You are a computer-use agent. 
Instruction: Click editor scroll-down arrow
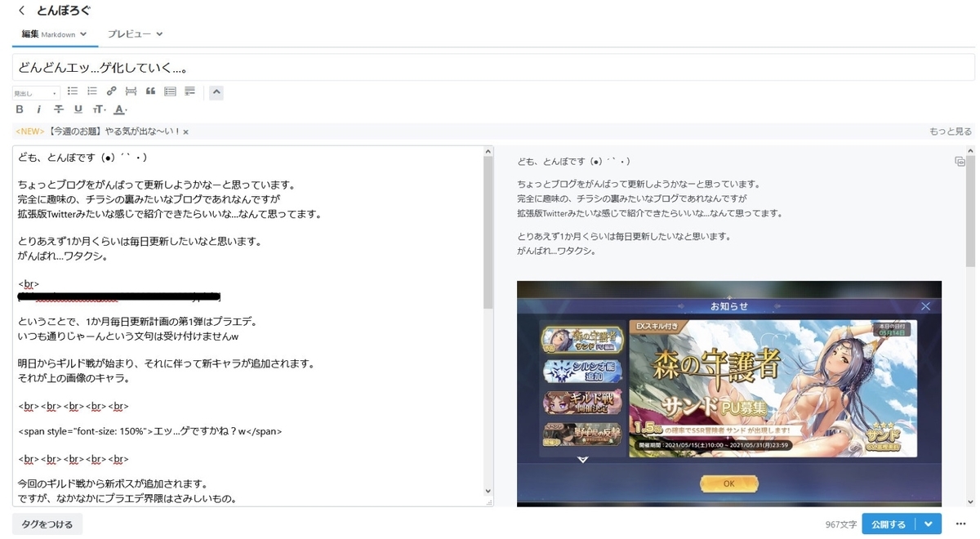(x=488, y=492)
